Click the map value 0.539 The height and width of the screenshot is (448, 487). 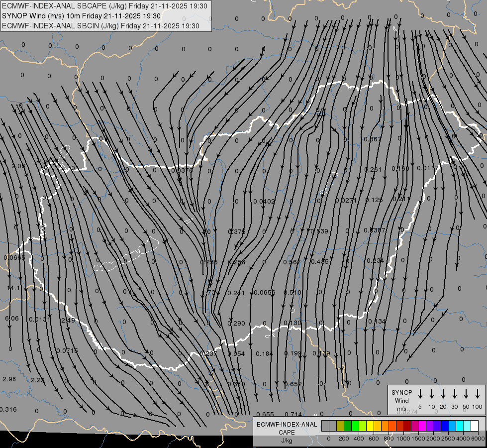pyautogui.click(x=319, y=231)
